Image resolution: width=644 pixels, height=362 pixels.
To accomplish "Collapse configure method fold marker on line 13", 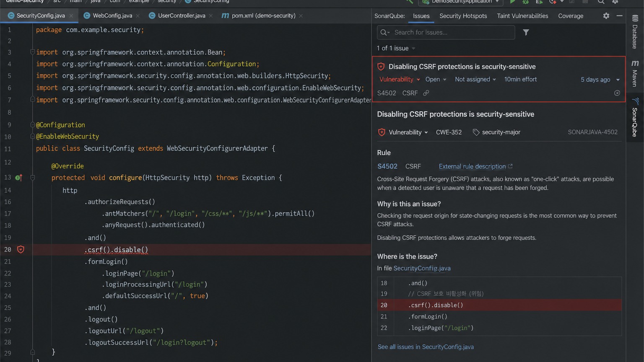I will [x=32, y=178].
